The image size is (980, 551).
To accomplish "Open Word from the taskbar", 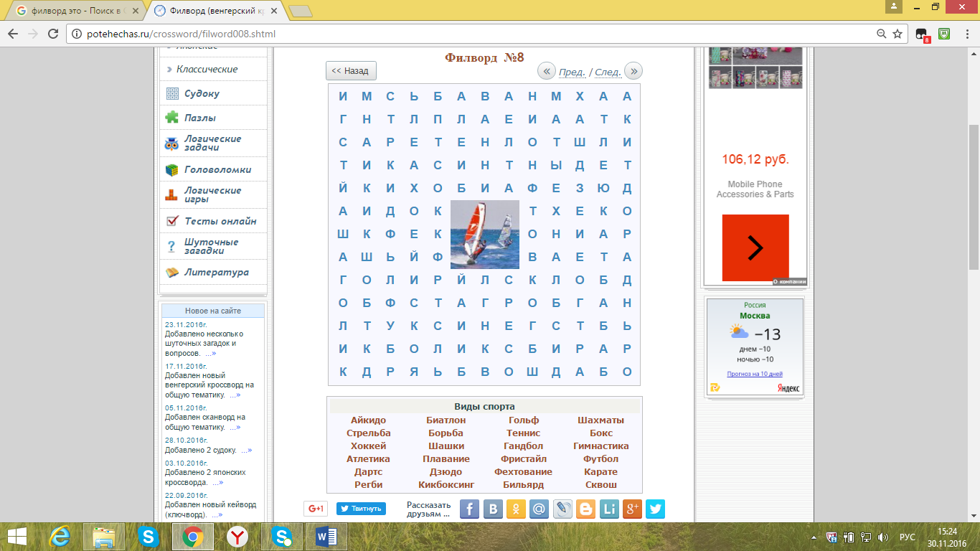I will pyautogui.click(x=326, y=537).
